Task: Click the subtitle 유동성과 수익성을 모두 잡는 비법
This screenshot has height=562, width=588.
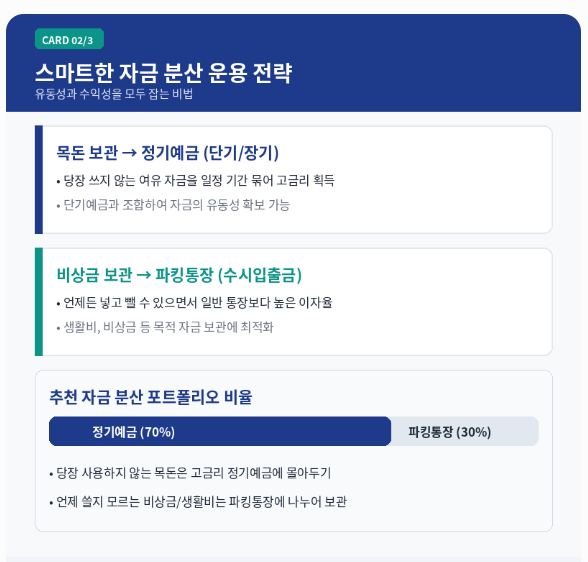Action: click(114, 94)
